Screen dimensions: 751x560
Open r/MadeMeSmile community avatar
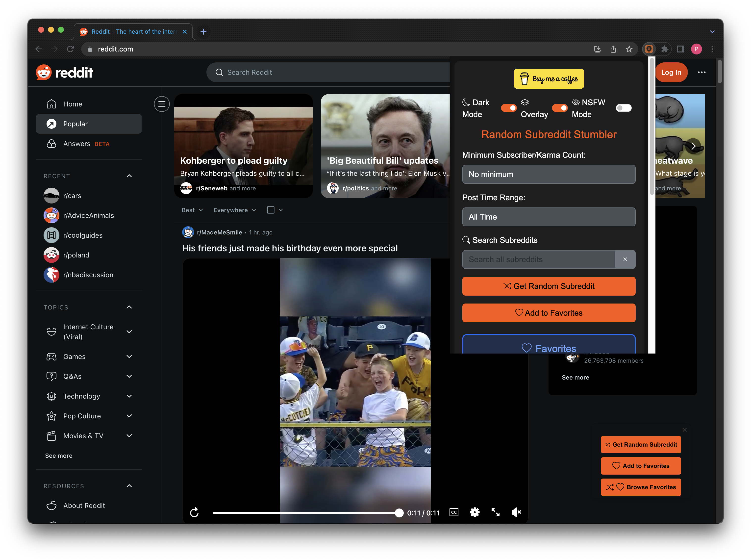(188, 232)
